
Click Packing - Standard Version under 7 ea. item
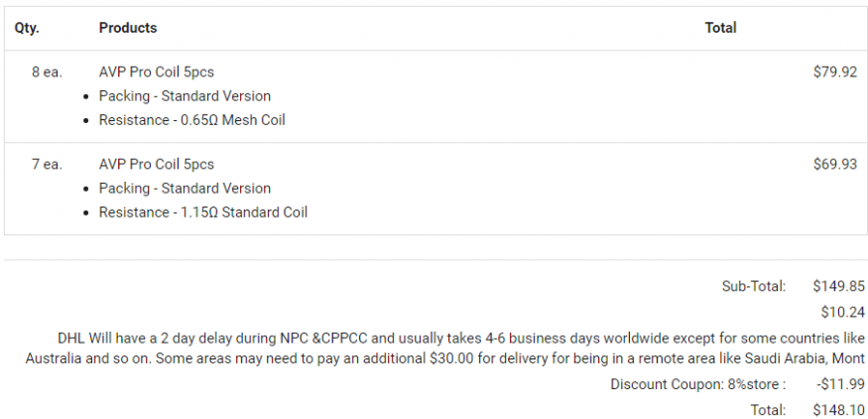(x=185, y=189)
